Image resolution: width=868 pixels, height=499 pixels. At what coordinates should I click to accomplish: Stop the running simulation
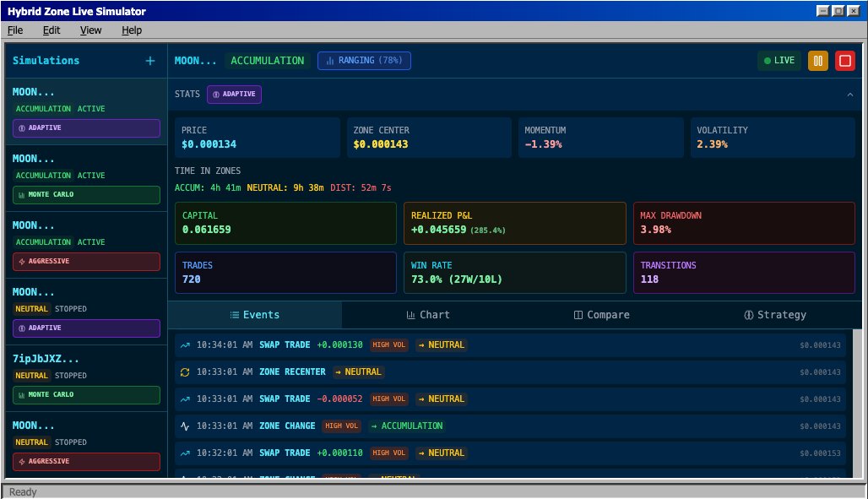pos(845,61)
